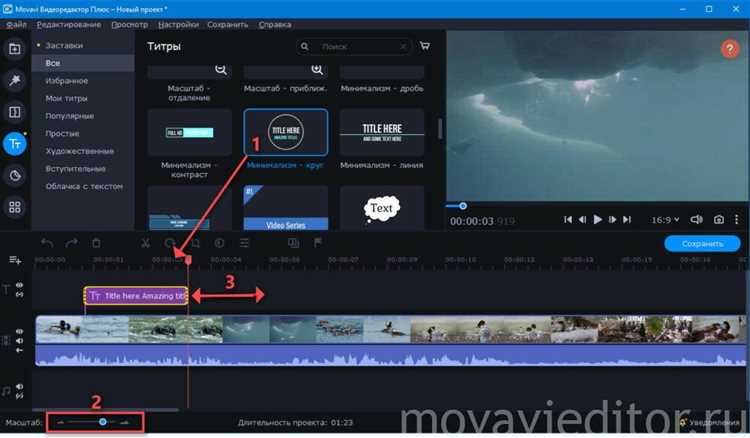The width and height of the screenshot is (750, 438).
Task: Step forward one frame
Action: pos(612,219)
